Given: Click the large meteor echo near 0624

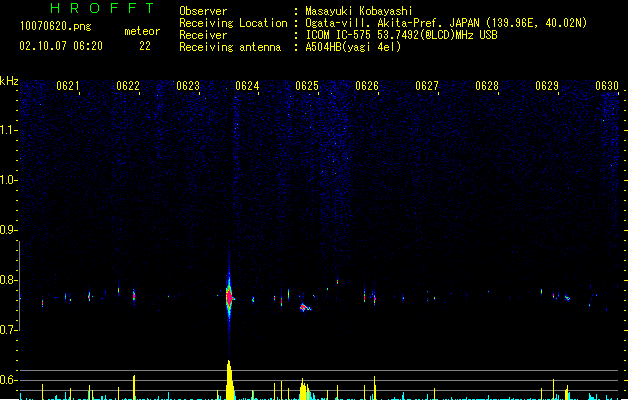Looking at the screenshot, I should (x=229, y=297).
